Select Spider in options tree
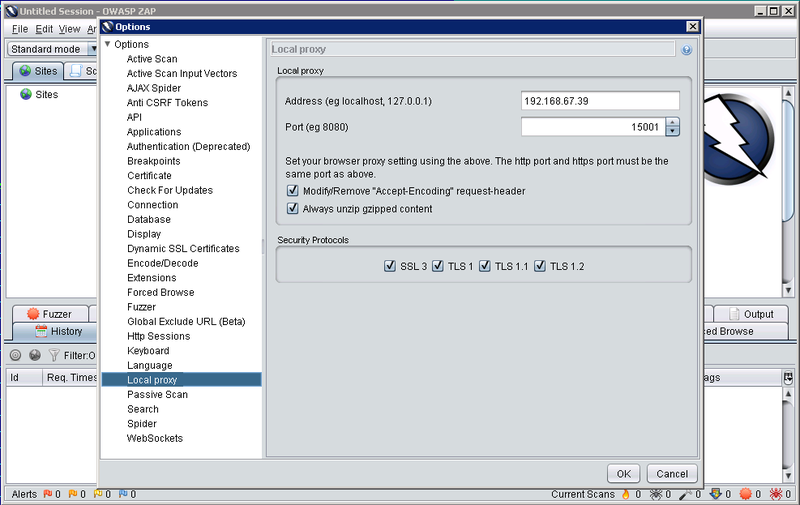The height and width of the screenshot is (505, 800). pyautogui.click(x=142, y=423)
